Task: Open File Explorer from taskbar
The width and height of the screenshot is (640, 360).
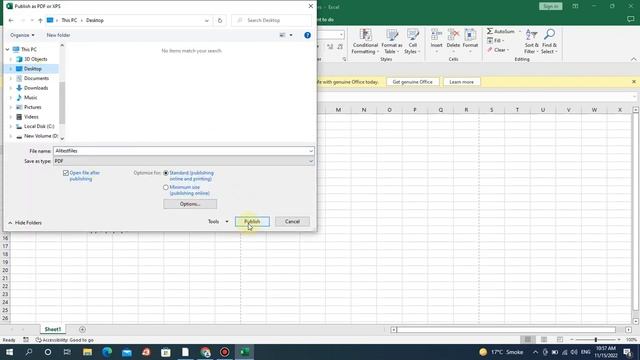Action: click(x=87, y=352)
